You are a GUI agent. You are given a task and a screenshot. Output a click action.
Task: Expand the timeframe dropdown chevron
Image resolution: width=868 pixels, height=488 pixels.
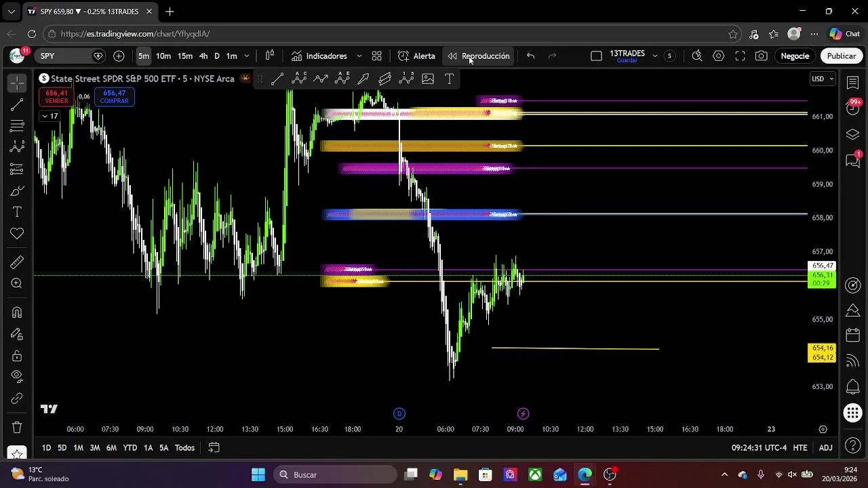click(x=247, y=56)
